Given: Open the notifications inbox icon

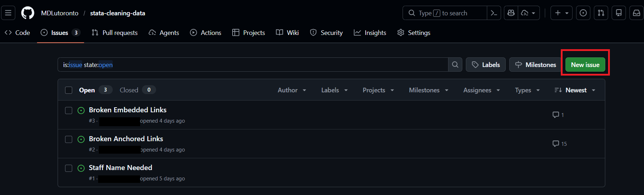Looking at the screenshot, I should (637, 13).
